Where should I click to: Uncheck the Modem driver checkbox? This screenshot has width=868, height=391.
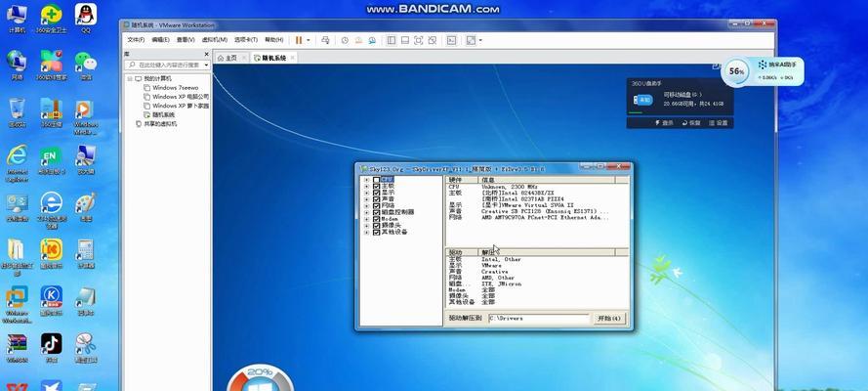377,219
